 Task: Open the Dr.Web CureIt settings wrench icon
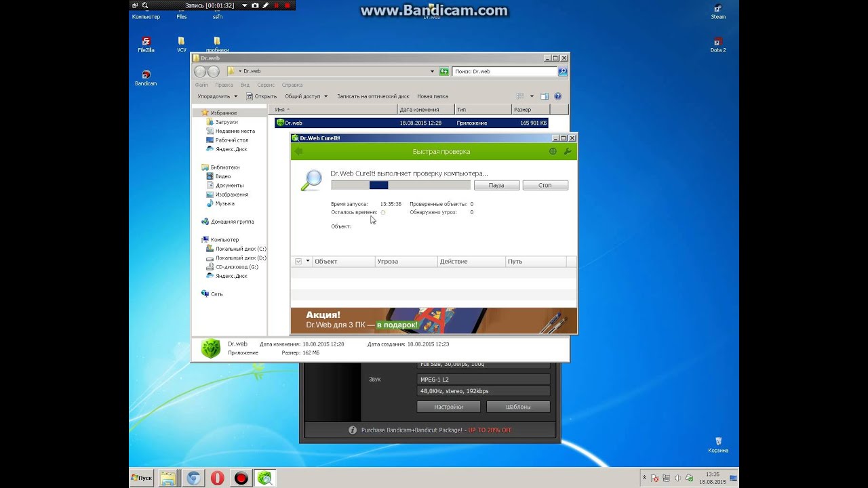pyautogui.click(x=568, y=151)
